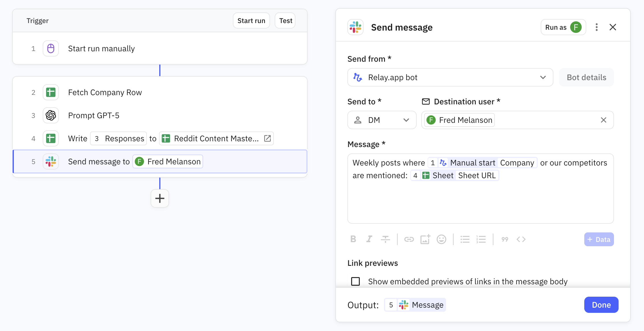This screenshot has width=644, height=331.
Task: Click the insert image icon
Action: pyautogui.click(x=425, y=239)
